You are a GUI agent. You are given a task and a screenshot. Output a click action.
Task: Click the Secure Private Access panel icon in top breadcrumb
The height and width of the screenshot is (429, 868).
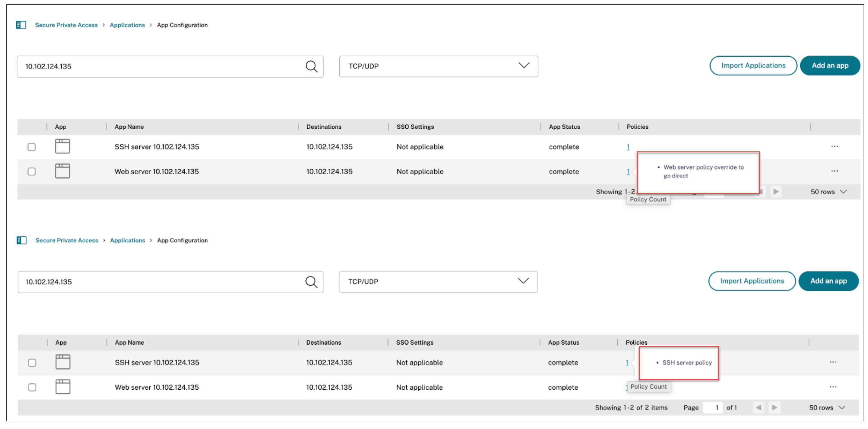21,25
